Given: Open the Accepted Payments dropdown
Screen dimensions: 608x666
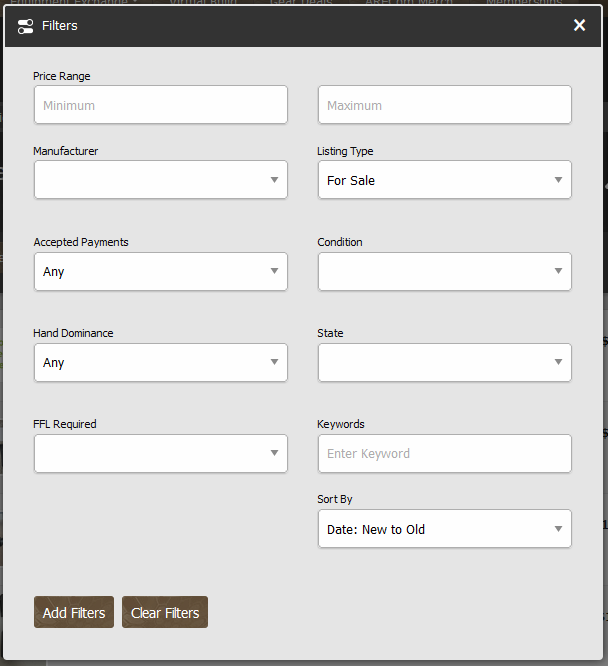Looking at the screenshot, I should (x=160, y=272).
